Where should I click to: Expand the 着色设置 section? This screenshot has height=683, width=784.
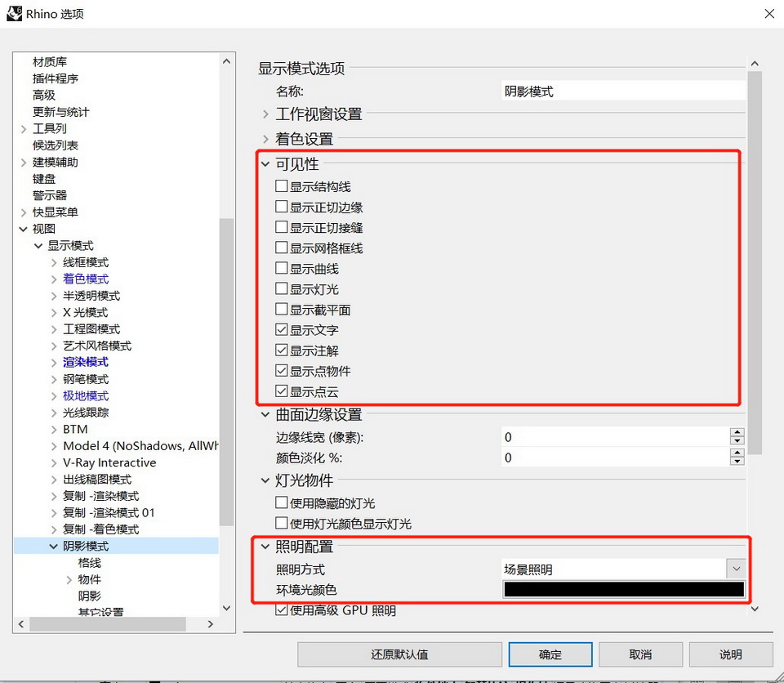coord(266,140)
